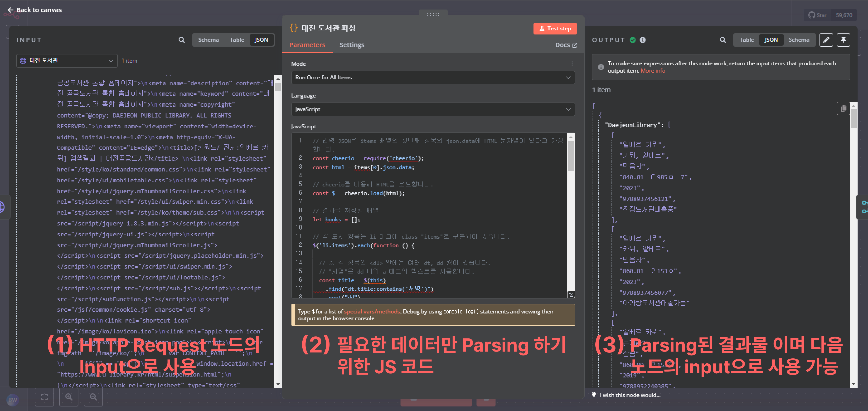Copy output JSON to clipboard
Viewport: 868px width, 411px height.
843,108
